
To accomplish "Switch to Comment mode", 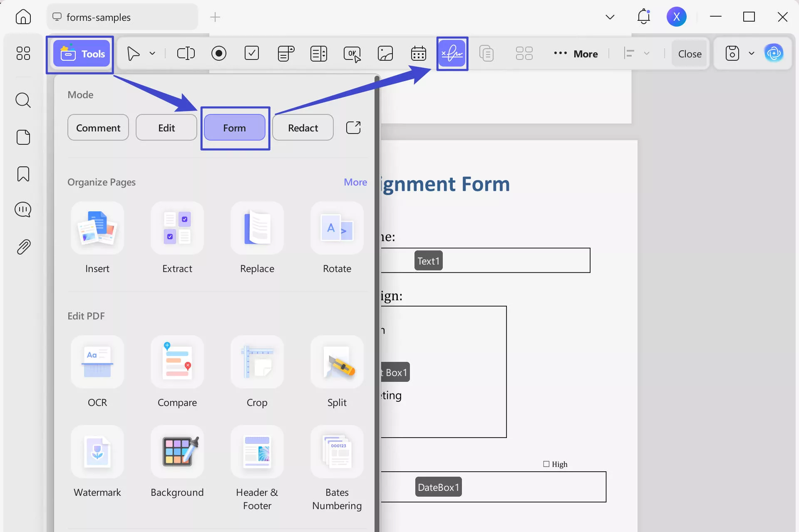I will point(98,127).
